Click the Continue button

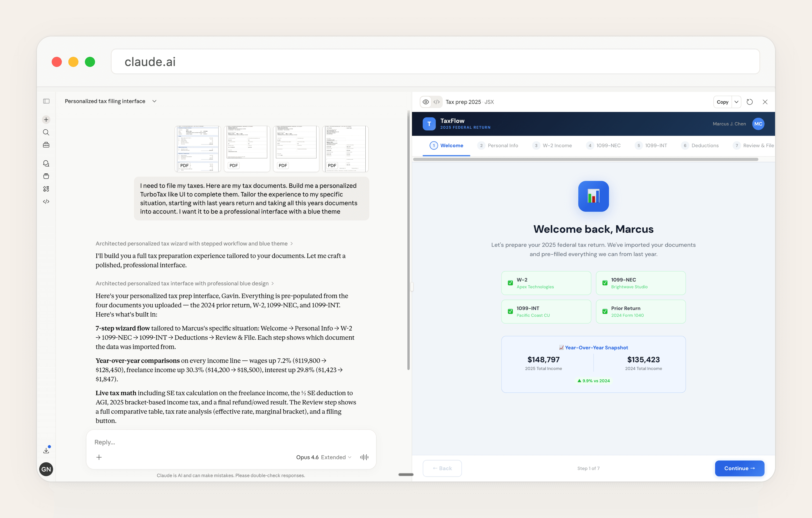pyautogui.click(x=739, y=468)
